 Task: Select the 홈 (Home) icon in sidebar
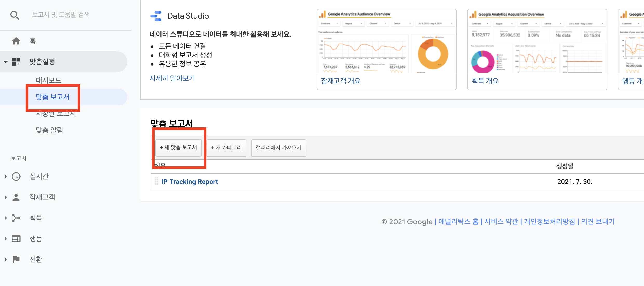click(x=16, y=40)
